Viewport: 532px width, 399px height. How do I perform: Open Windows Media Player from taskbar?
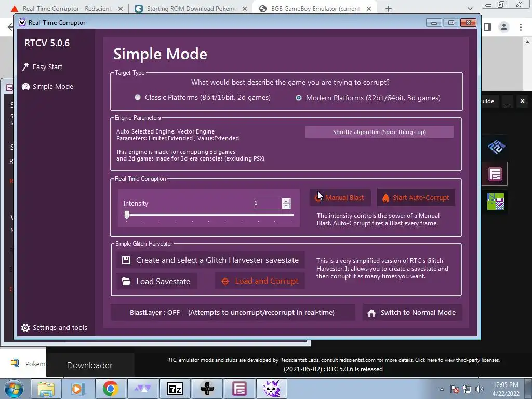point(78,389)
